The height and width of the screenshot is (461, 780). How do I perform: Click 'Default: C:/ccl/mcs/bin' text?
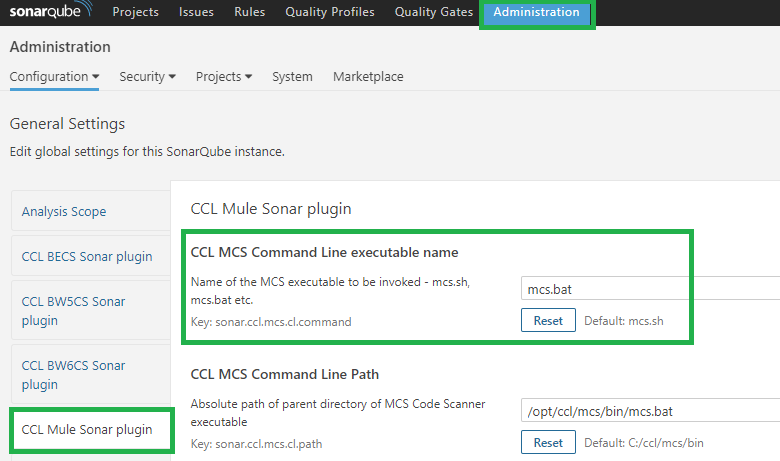coord(644,443)
